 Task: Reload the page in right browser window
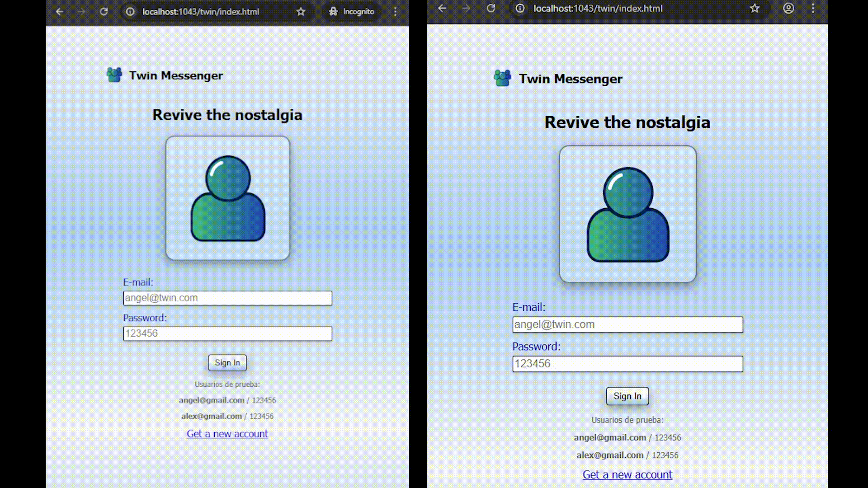[491, 8]
